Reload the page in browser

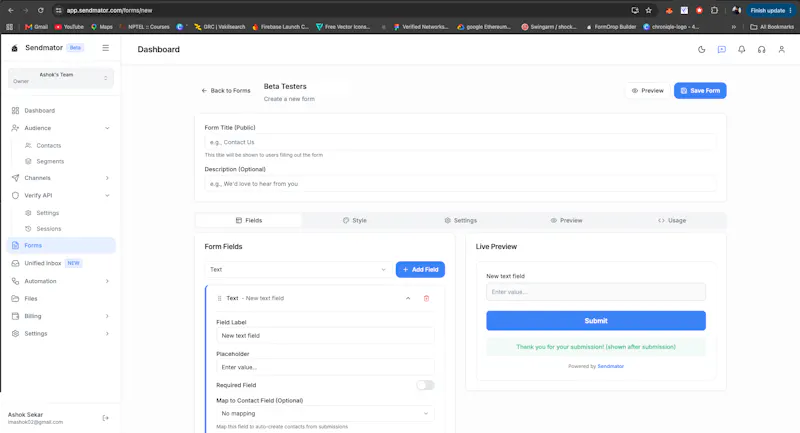click(40, 10)
